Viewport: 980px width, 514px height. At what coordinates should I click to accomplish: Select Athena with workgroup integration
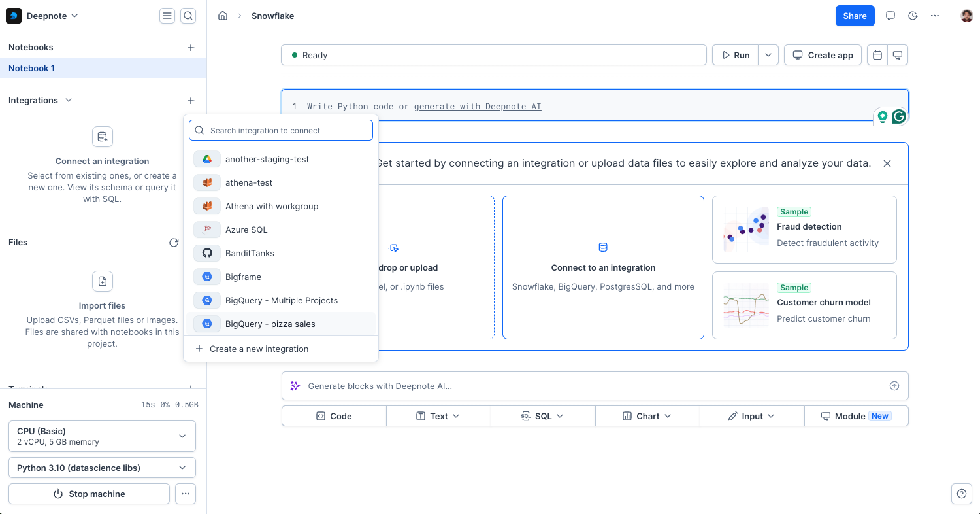coord(281,206)
